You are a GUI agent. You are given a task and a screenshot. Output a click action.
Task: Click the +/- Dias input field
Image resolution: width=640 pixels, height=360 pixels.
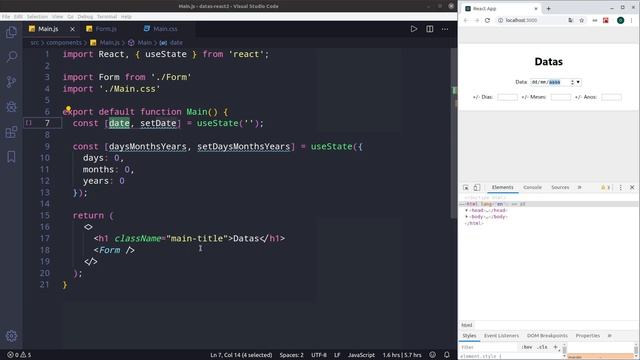(507, 97)
